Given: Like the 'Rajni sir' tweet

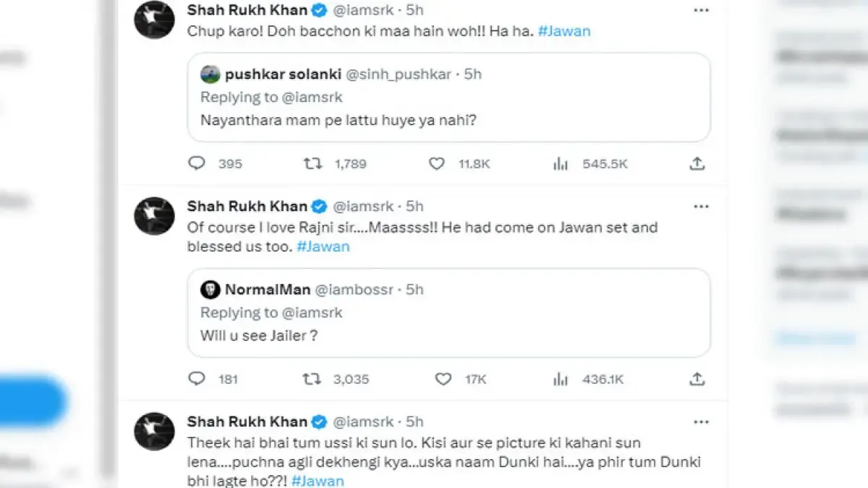Looking at the screenshot, I should pos(437,379).
